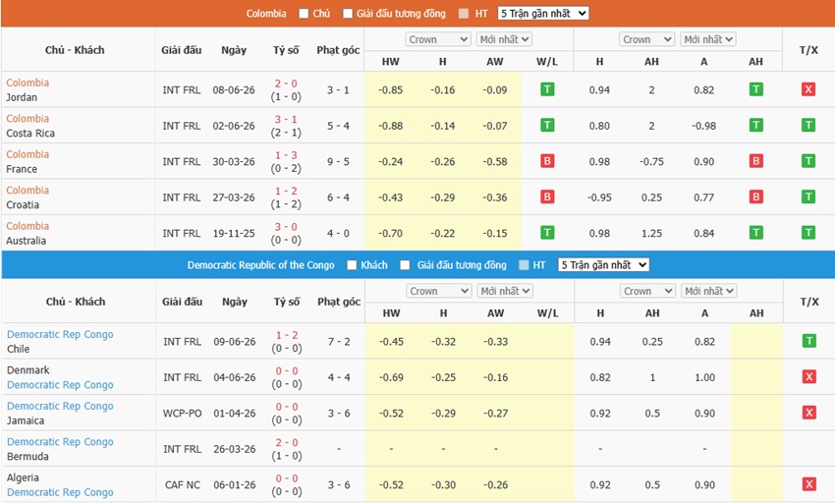Click green T W/L icon in Costa Rica row

[547, 125]
